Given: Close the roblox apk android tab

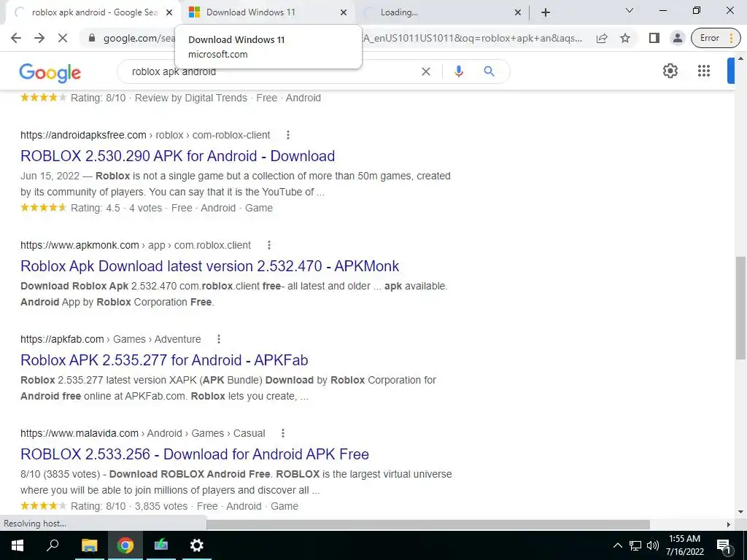Looking at the screenshot, I should (169, 12).
